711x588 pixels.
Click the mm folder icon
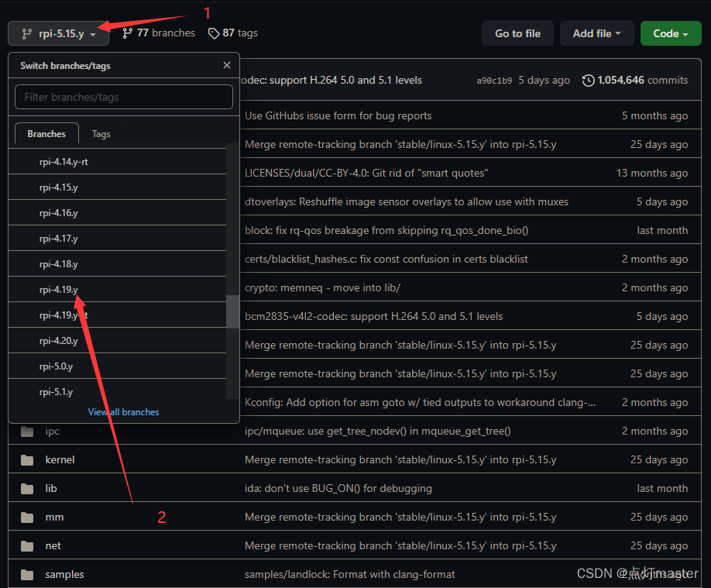point(27,518)
